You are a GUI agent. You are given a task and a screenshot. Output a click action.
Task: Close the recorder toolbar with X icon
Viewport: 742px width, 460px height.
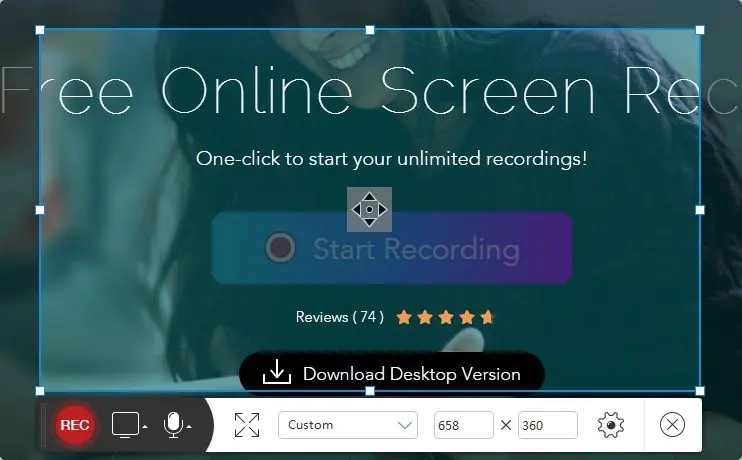point(672,425)
